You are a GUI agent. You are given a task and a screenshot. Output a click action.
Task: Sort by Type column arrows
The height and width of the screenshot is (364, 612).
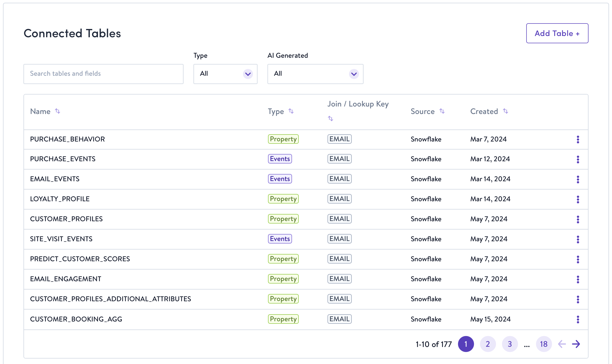click(291, 111)
